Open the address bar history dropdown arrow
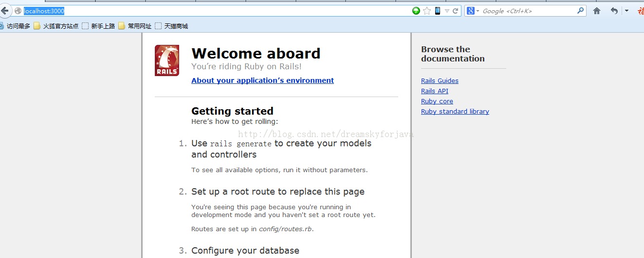Screen dimensions: 644x258 tap(447, 11)
